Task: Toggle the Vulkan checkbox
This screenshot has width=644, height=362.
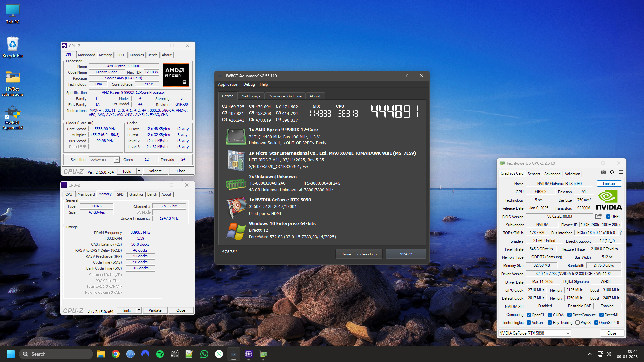Action: click(529, 323)
